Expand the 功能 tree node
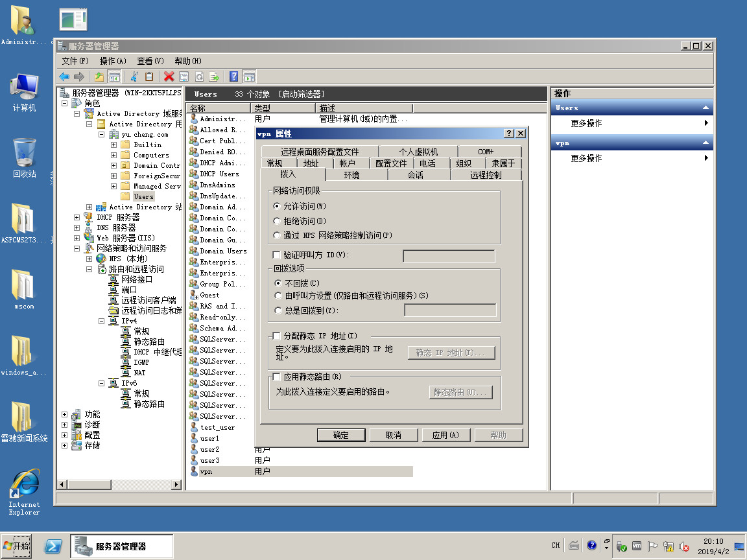 (x=64, y=414)
